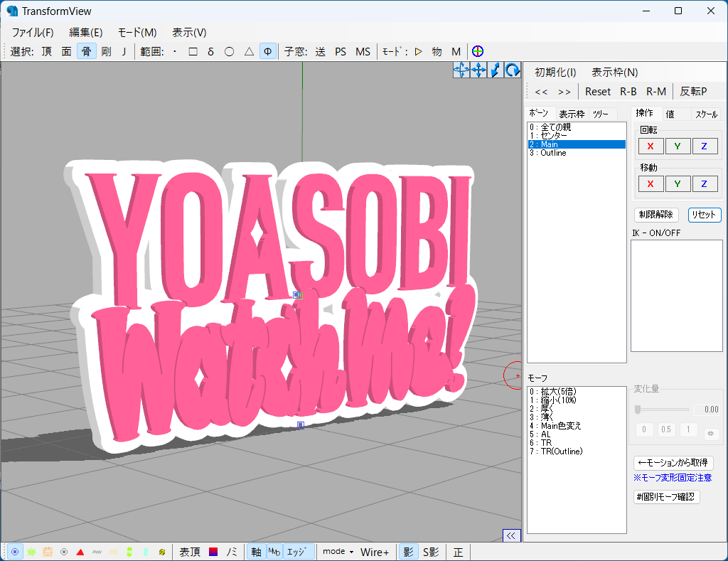Select rigid body (剛) selection mode

point(107,51)
